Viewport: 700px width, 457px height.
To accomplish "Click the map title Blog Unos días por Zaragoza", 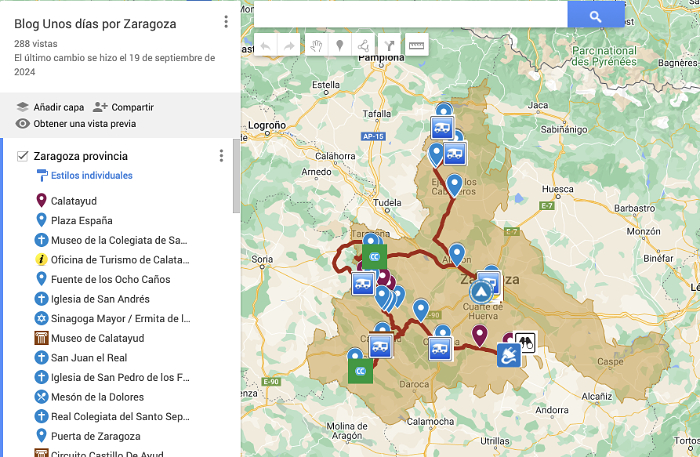I will click(95, 24).
